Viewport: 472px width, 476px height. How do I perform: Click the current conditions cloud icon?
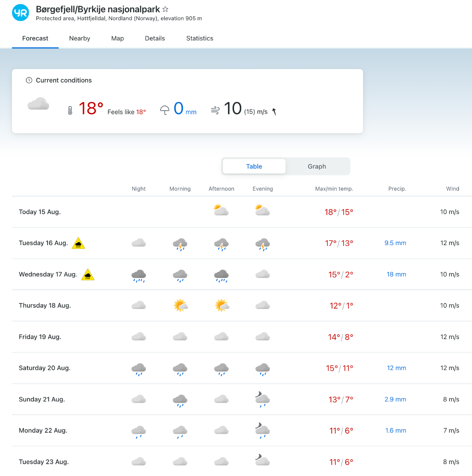tap(38, 104)
